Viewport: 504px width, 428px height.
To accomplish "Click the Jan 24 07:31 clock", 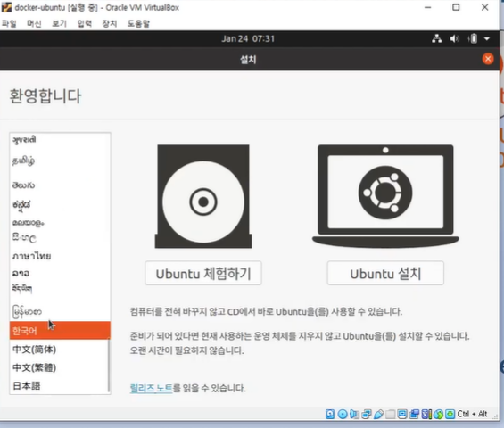I will (248, 39).
